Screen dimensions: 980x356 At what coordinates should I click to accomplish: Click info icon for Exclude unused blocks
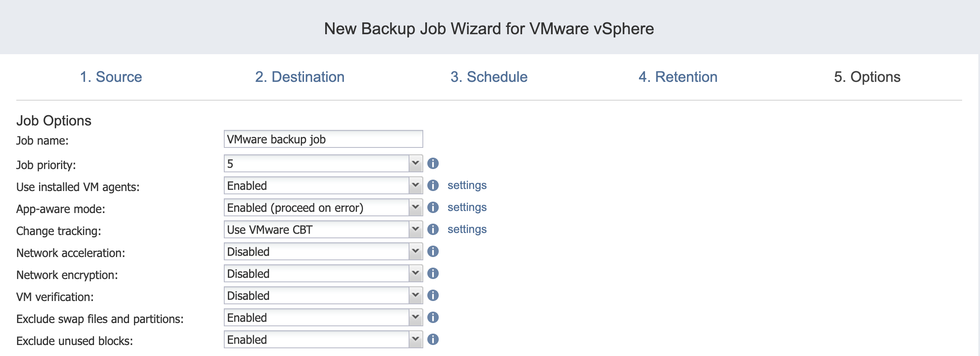tap(433, 339)
